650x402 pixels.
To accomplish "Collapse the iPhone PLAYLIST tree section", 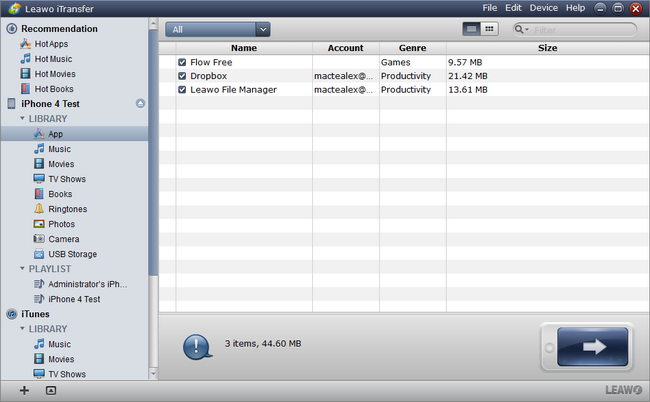I will 22,269.
